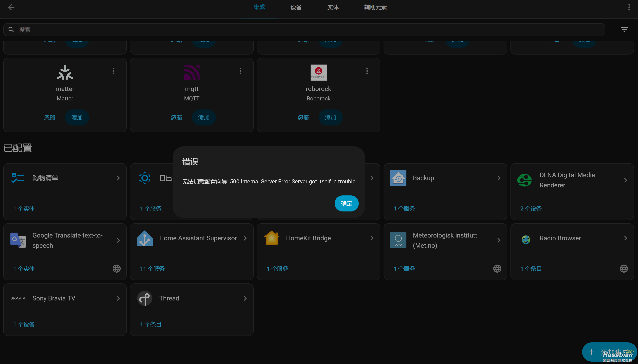
Task: Click the Met.no cloud globe icon
Action: [497, 269]
